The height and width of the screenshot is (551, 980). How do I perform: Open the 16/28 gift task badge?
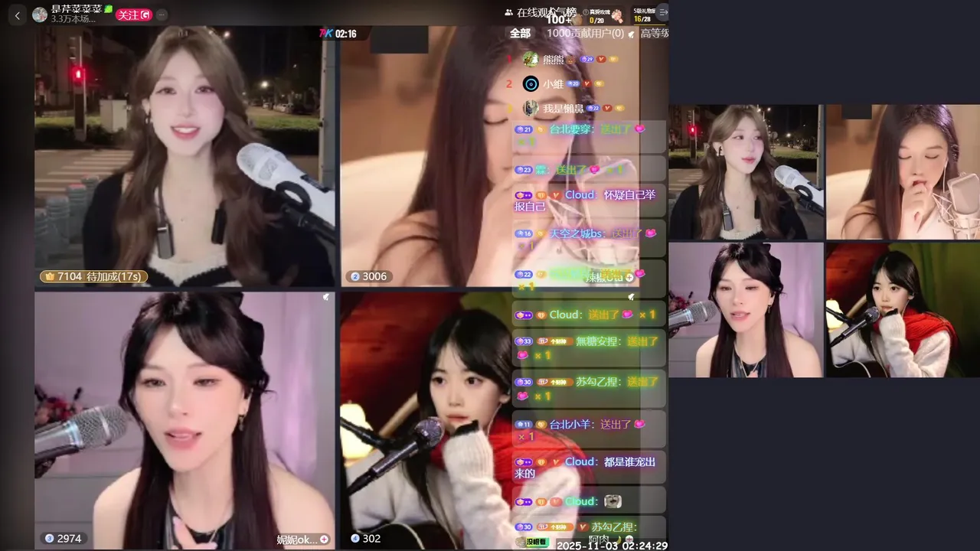pyautogui.click(x=645, y=15)
